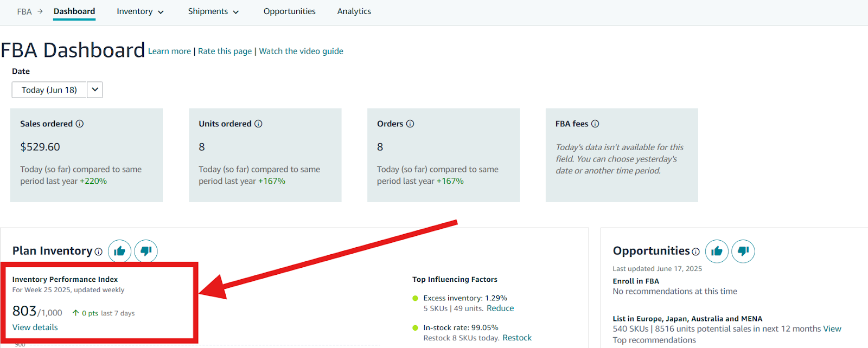Open the Date dropdown arrow
This screenshot has width=868, height=348.
[x=95, y=89]
